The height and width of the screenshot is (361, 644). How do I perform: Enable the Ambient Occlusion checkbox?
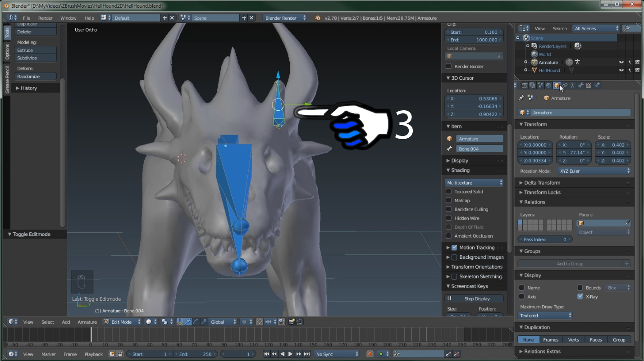[x=449, y=236]
